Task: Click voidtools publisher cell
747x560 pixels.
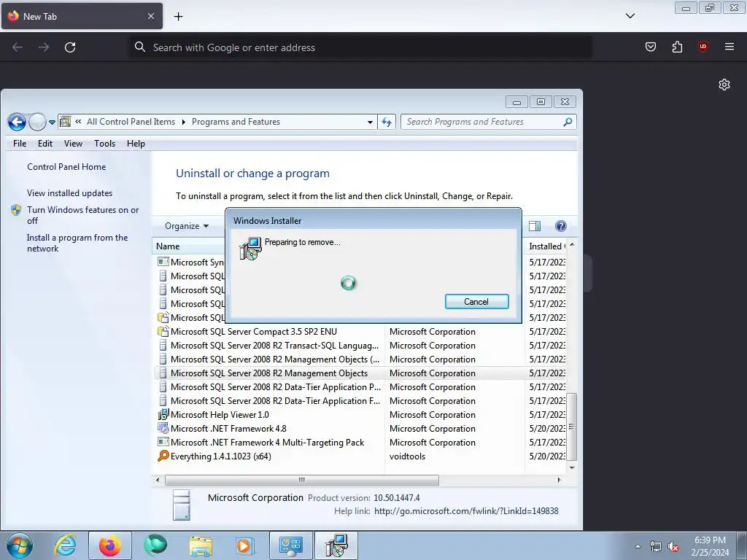Action: click(x=407, y=456)
